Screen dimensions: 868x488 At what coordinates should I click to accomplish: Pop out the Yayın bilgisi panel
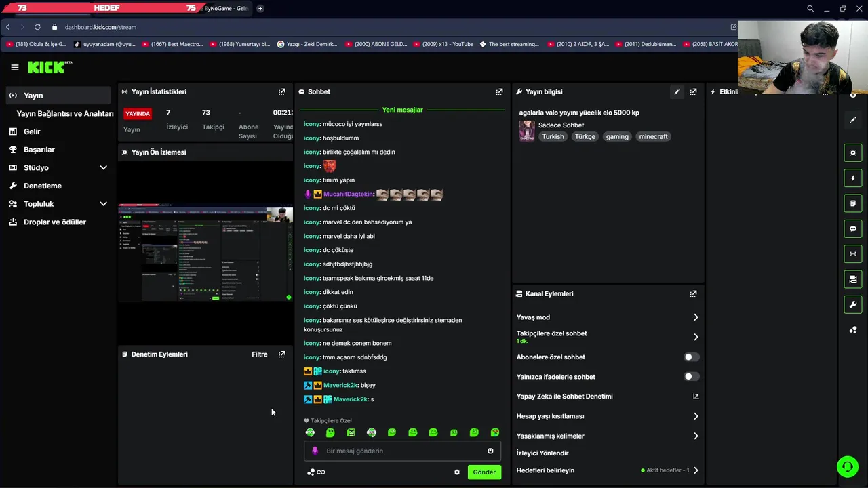point(693,91)
